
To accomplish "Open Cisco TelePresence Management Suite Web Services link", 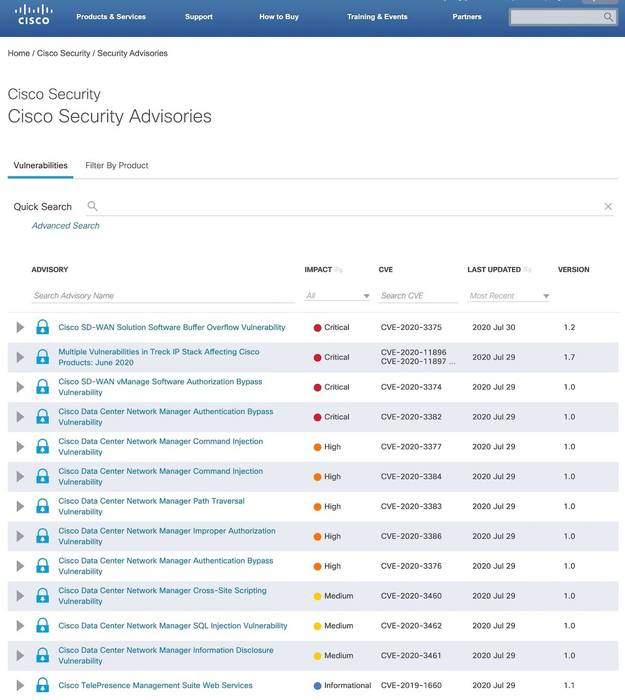I will pos(155,685).
